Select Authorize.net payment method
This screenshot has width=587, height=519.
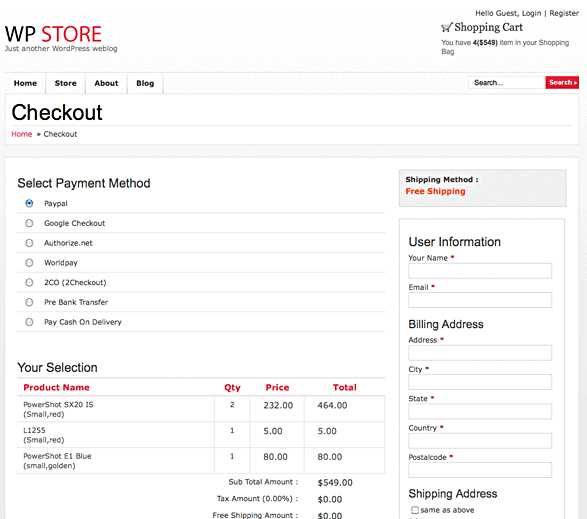[x=29, y=243]
